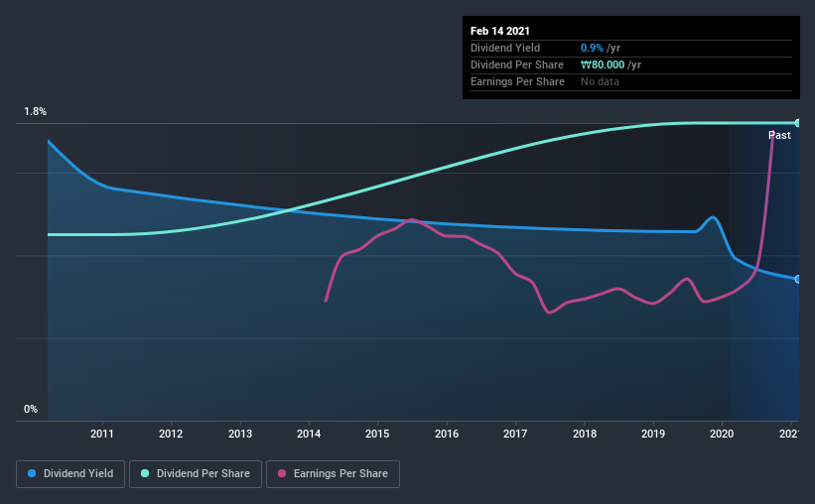Image resolution: width=815 pixels, height=504 pixels.
Task: Click the 0.9% dividend yield value
Action: click(592, 48)
